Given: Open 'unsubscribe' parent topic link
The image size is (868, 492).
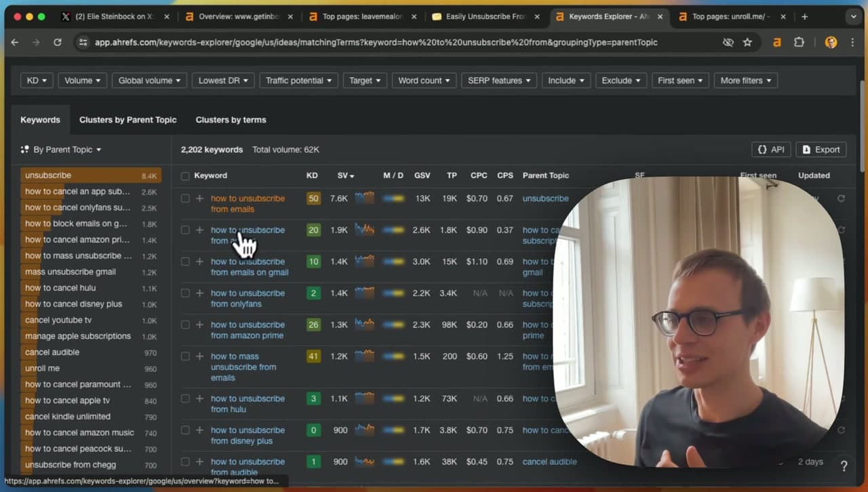Looking at the screenshot, I should [x=545, y=199].
